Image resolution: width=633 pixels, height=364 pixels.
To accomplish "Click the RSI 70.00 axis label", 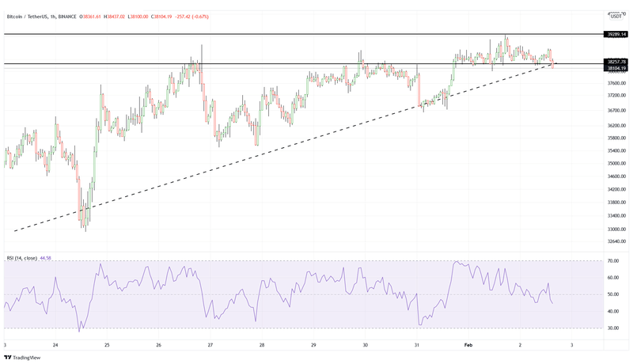I will (613, 261).
